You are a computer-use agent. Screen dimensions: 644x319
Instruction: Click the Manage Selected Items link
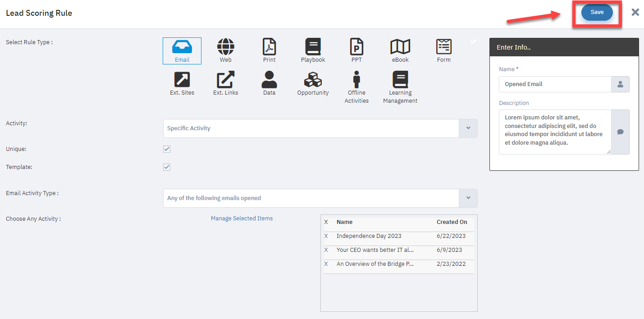coord(242,219)
